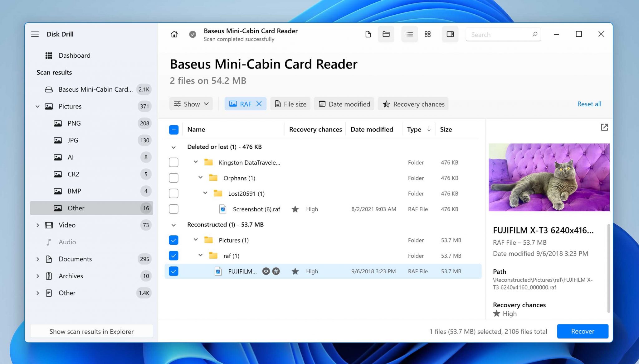Image resolution: width=639 pixels, height=364 pixels.
Task: Click the home icon in header
Action: (x=174, y=34)
